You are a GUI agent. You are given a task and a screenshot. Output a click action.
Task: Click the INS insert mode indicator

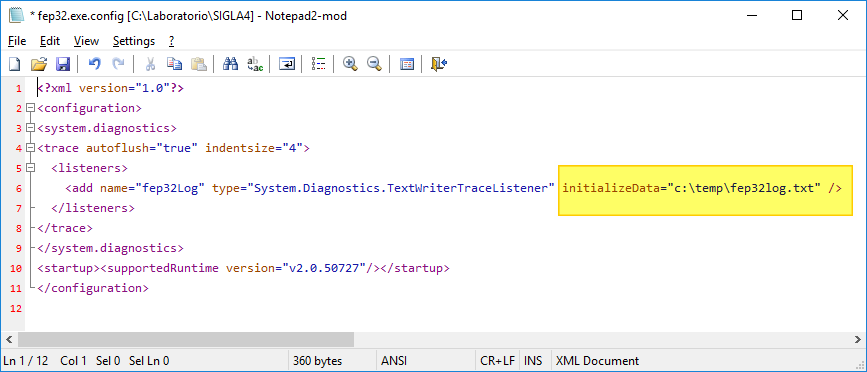pos(533,361)
